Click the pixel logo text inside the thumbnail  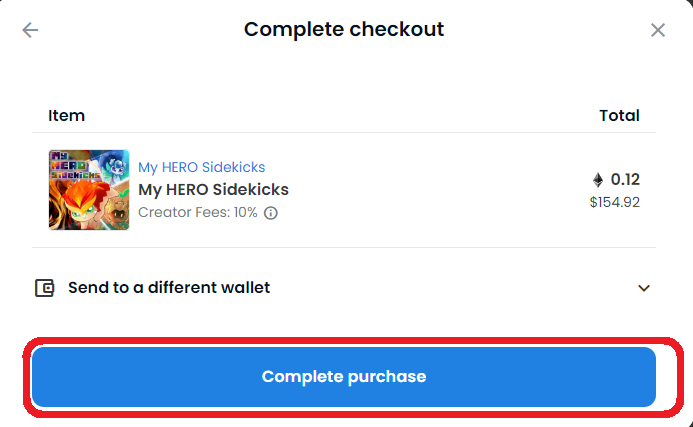[x=74, y=166]
